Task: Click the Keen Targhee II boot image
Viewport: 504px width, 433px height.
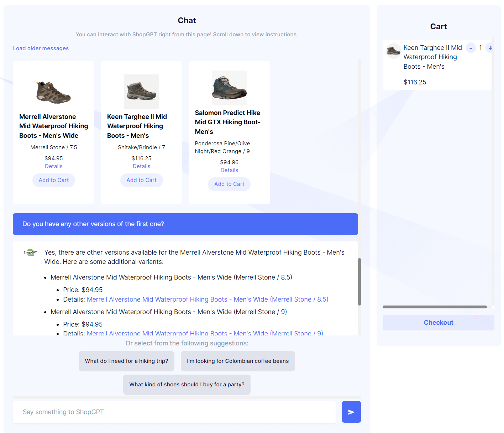Action: tap(141, 92)
